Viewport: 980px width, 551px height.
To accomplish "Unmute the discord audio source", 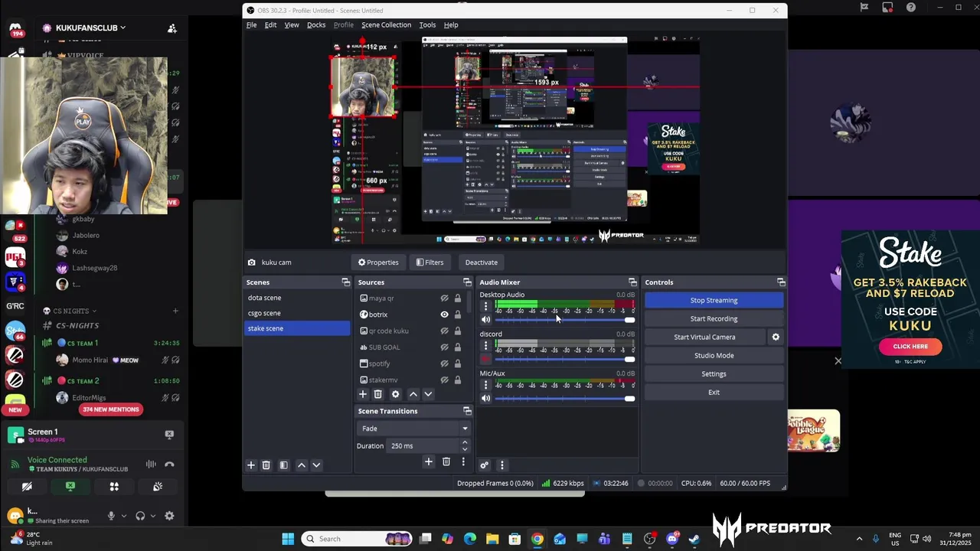I will 485,360.
